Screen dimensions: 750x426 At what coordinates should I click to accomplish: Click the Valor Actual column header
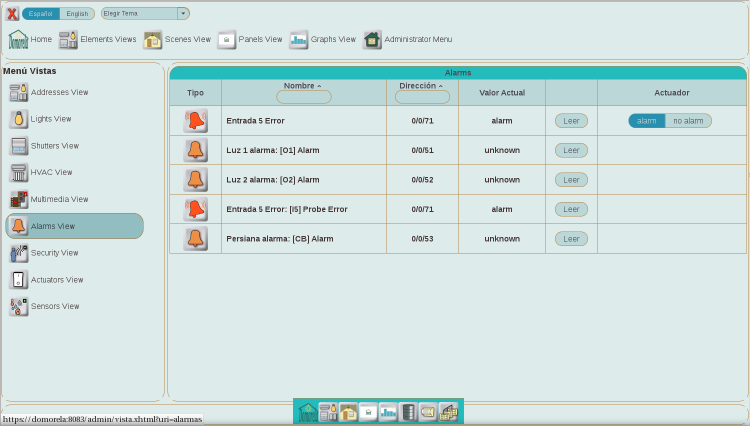point(502,93)
